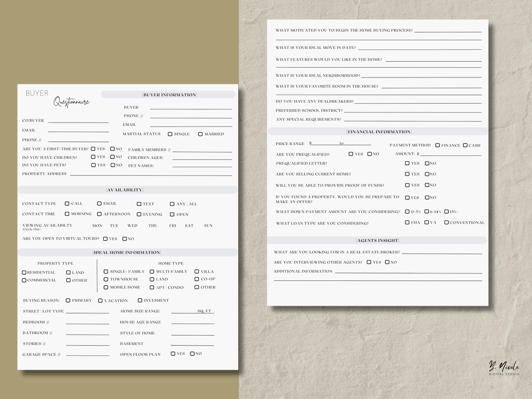Check YES for open floor plan
Viewport: 532px width, 399px height.
click(173, 353)
